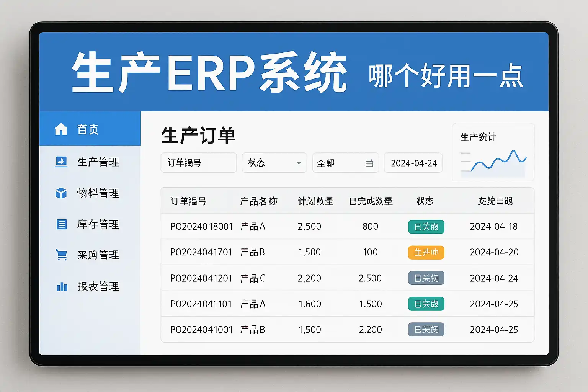Select 产品B in row PO2024041001

(253, 329)
